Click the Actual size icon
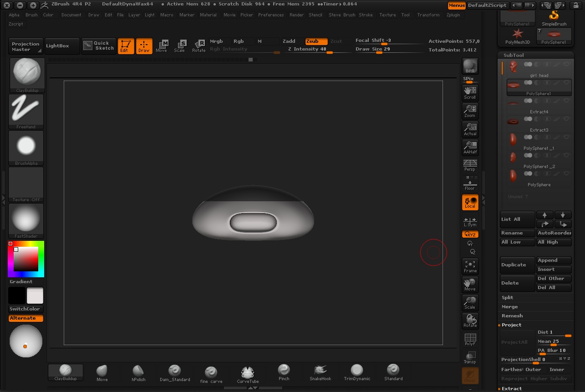585x392 pixels. (470, 129)
